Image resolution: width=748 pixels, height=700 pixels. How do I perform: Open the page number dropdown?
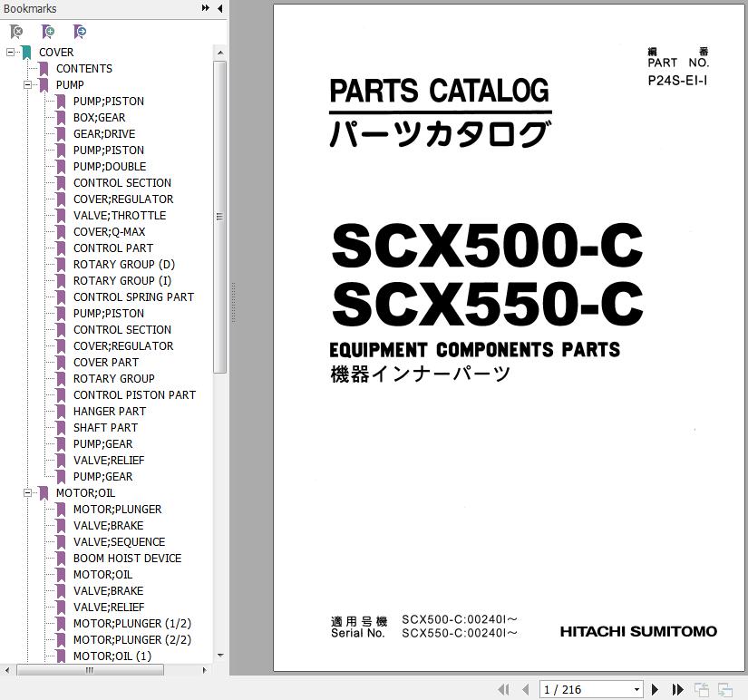point(637,690)
